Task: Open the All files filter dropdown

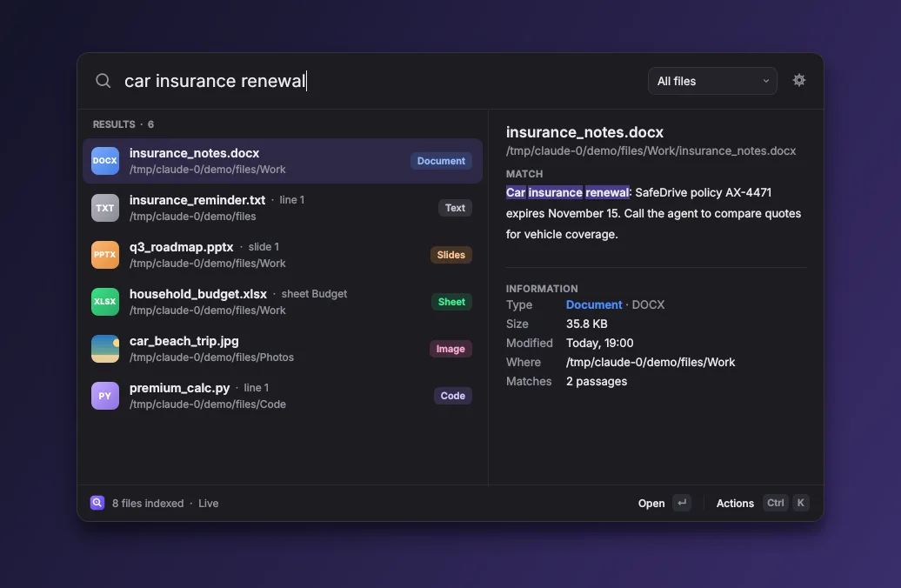Action: (712, 81)
